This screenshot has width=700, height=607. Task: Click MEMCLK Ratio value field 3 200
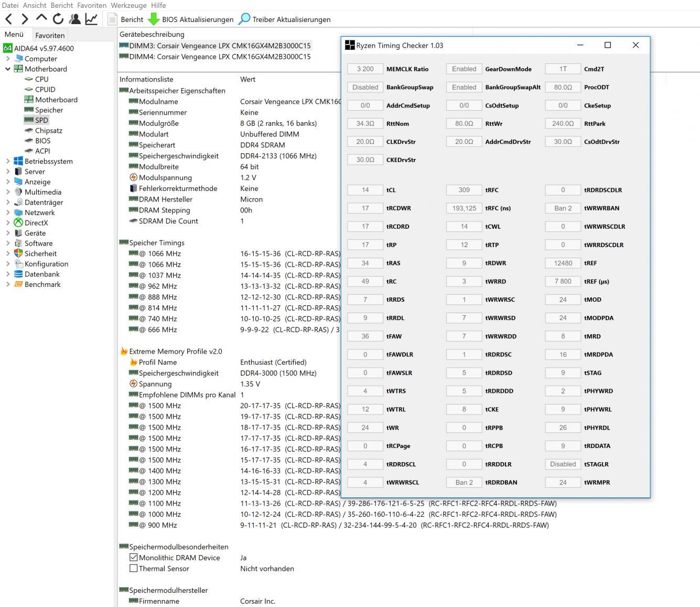point(365,69)
